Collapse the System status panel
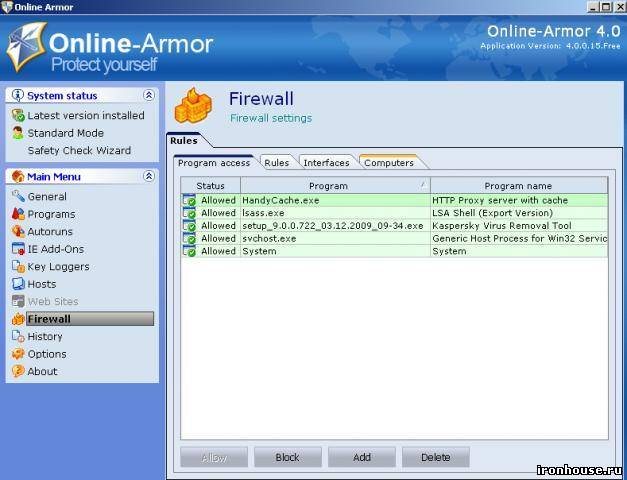The height and width of the screenshot is (480, 627). click(x=149, y=95)
